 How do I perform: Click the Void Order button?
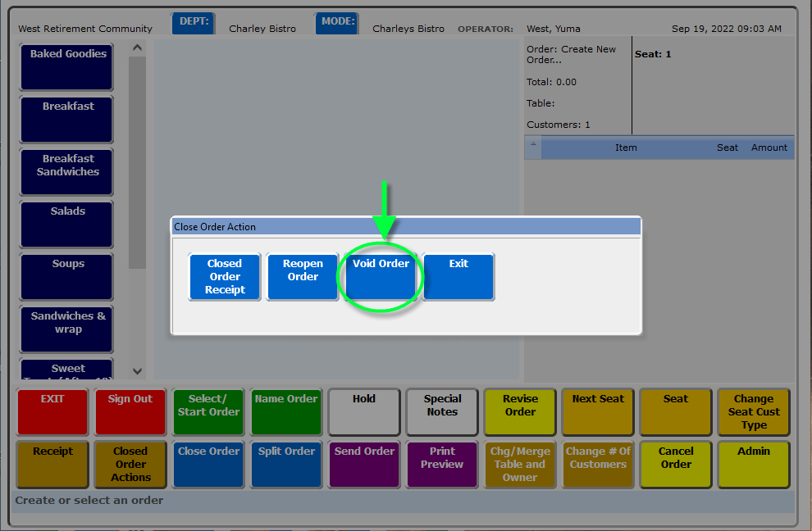[x=381, y=277]
